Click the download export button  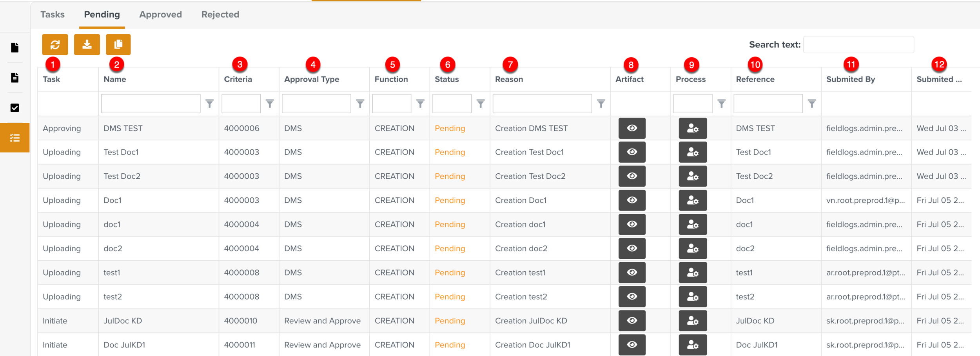click(x=87, y=45)
